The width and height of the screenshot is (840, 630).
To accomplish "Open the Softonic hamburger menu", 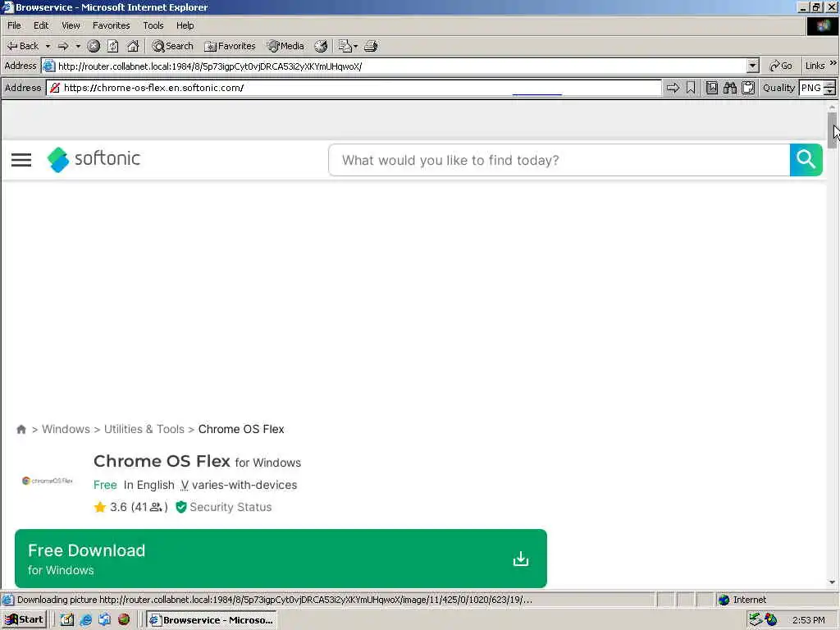I will tap(21, 160).
